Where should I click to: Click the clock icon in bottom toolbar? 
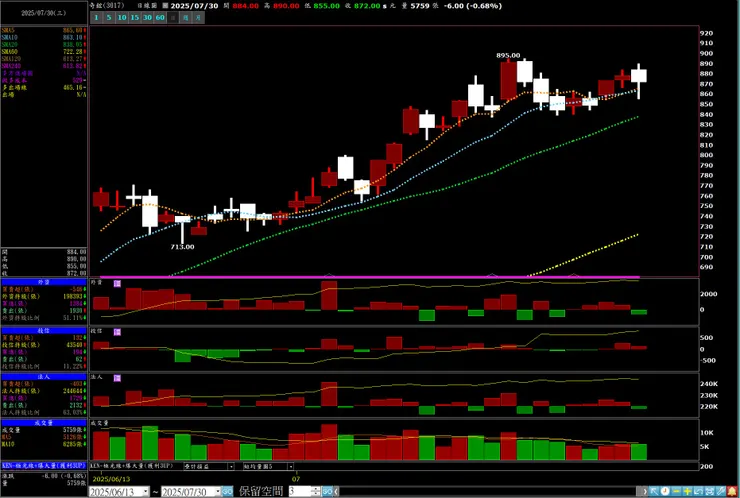pyautogui.click(x=665, y=491)
